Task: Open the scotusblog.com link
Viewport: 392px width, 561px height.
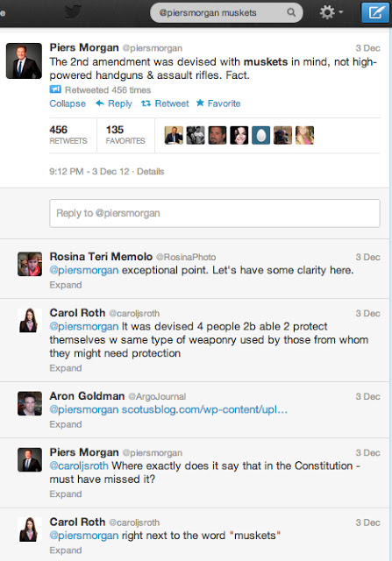Action: tap(204, 409)
